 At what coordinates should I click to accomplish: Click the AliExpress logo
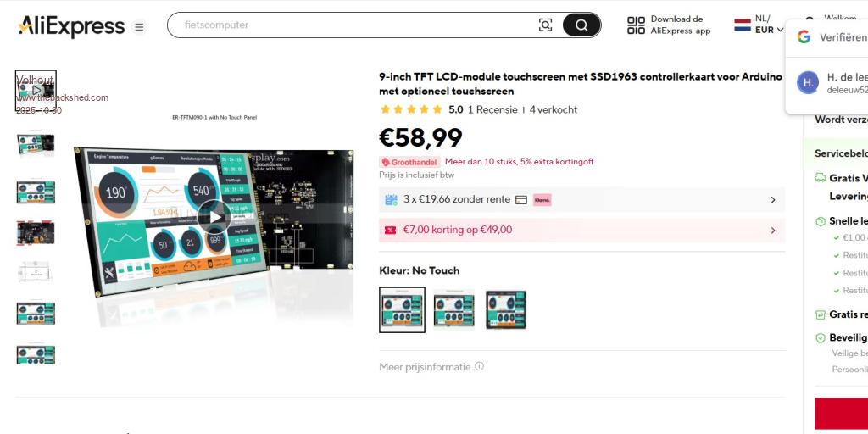[x=71, y=26]
